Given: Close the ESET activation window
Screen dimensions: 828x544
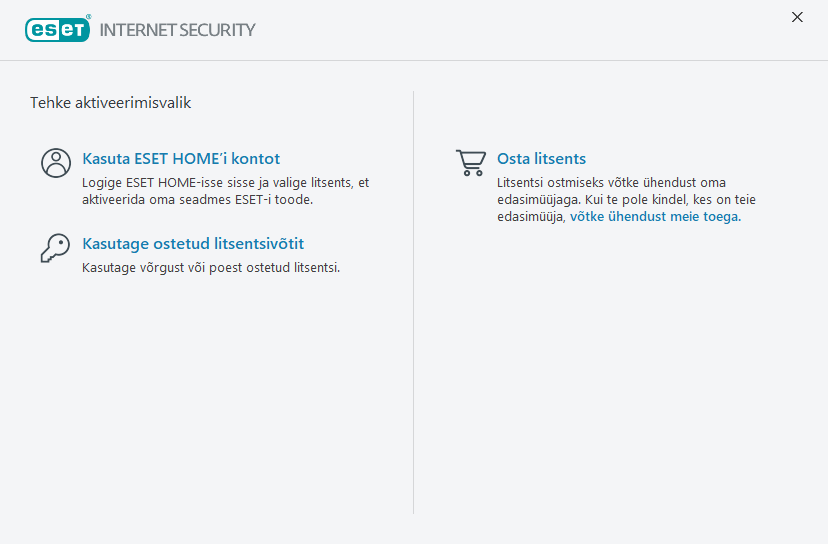Looking at the screenshot, I should point(797,17).
